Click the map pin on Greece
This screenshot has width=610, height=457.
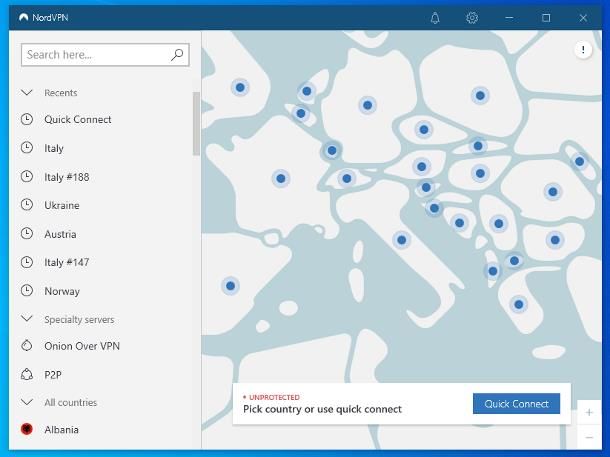tap(519, 305)
